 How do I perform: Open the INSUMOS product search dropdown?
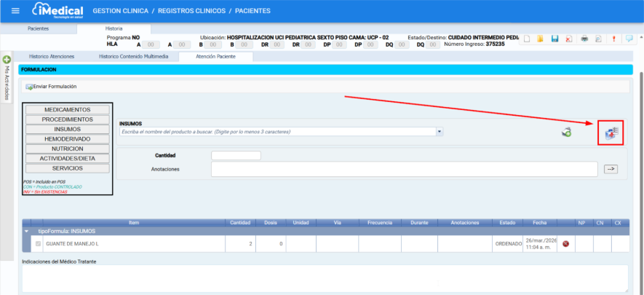440,132
